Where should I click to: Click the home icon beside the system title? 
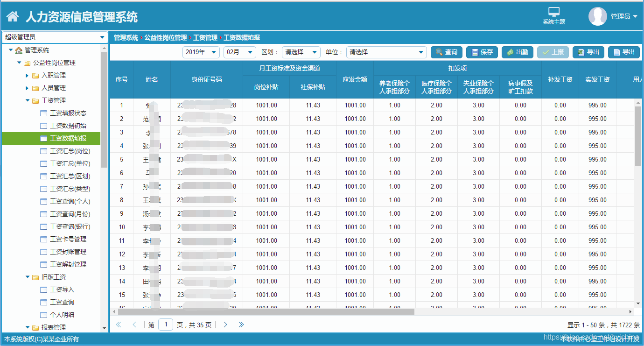point(13,17)
